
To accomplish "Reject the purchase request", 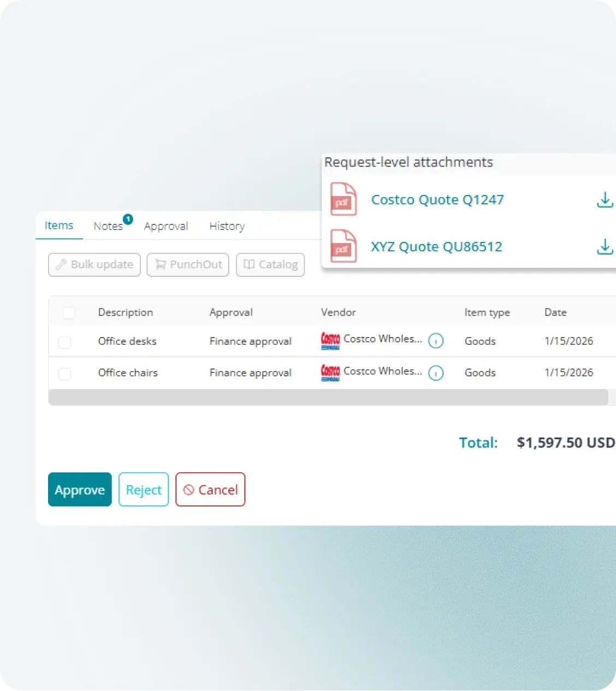I will click(x=144, y=489).
